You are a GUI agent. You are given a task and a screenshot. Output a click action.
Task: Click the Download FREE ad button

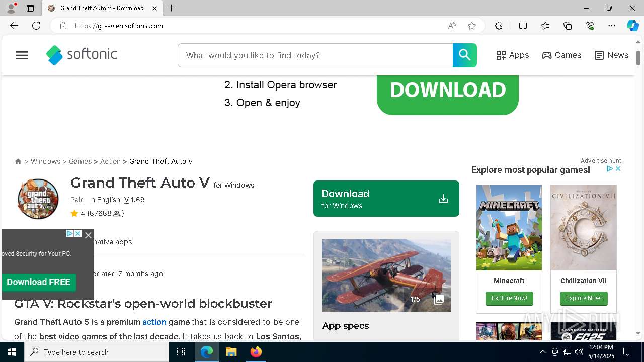[39, 282]
